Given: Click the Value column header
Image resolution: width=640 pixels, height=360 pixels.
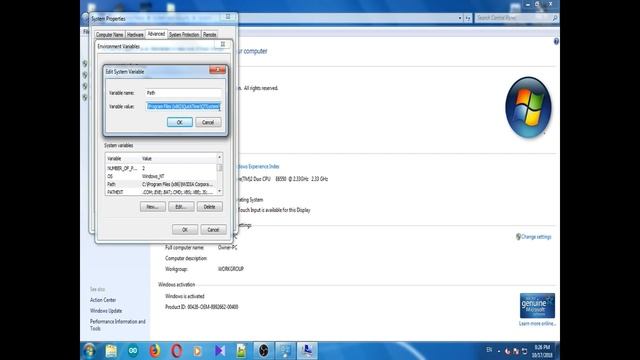Looking at the screenshot, I should click(x=178, y=158).
